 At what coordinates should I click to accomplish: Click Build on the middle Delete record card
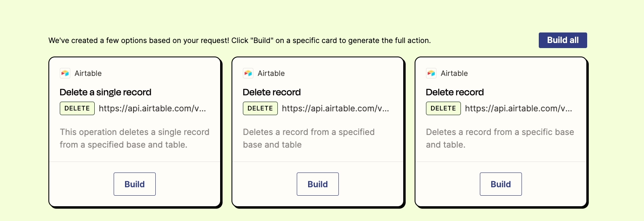point(318,184)
